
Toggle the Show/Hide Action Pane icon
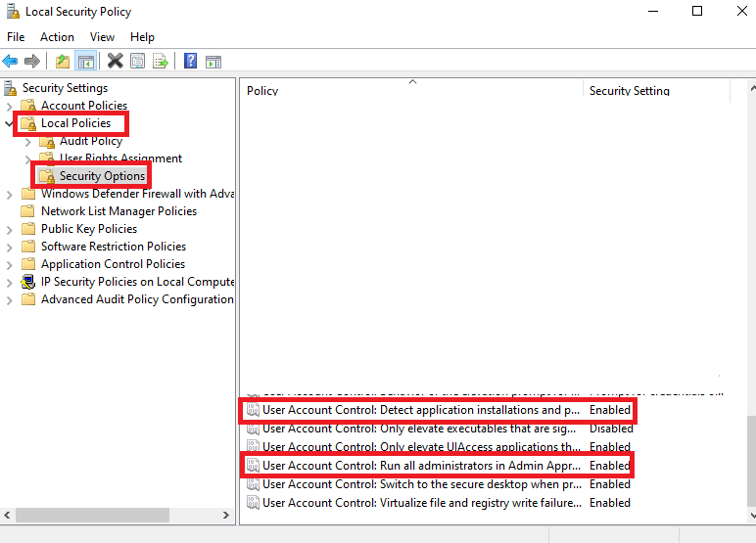(x=213, y=62)
